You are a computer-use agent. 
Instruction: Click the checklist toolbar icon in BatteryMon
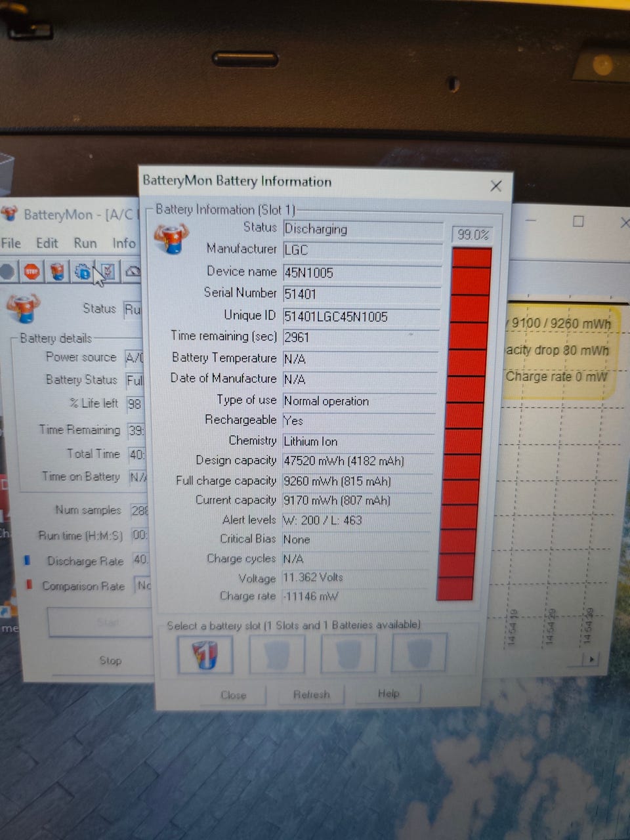click(x=108, y=271)
